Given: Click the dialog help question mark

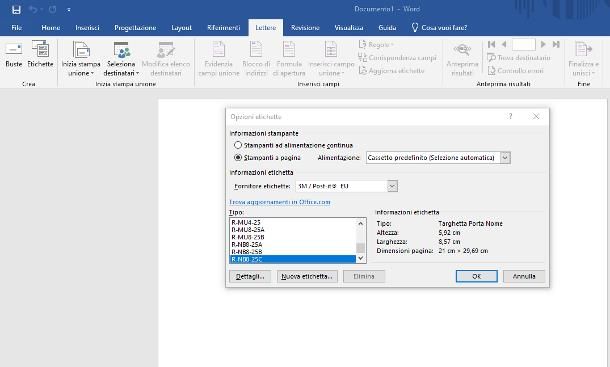Looking at the screenshot, I should 510,116.
